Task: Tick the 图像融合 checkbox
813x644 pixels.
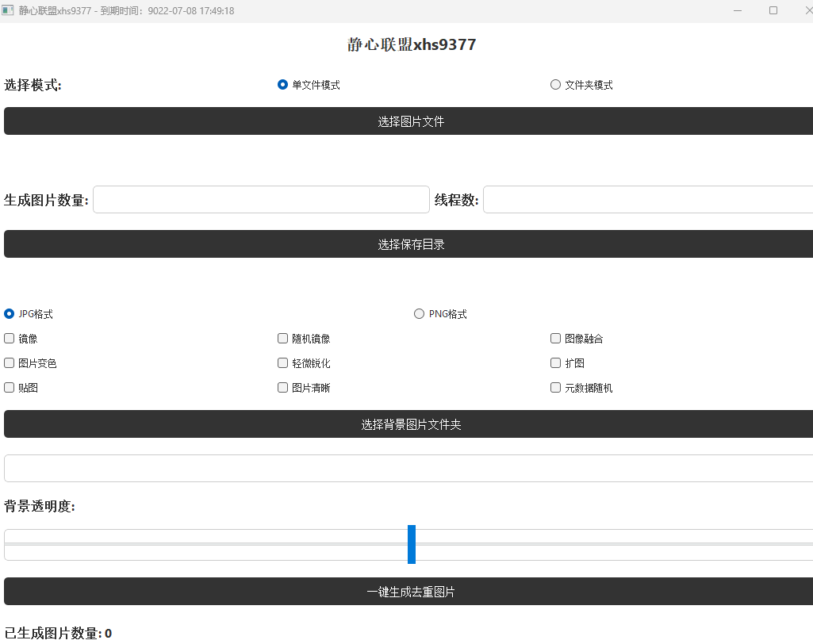Action: [555, 339]
